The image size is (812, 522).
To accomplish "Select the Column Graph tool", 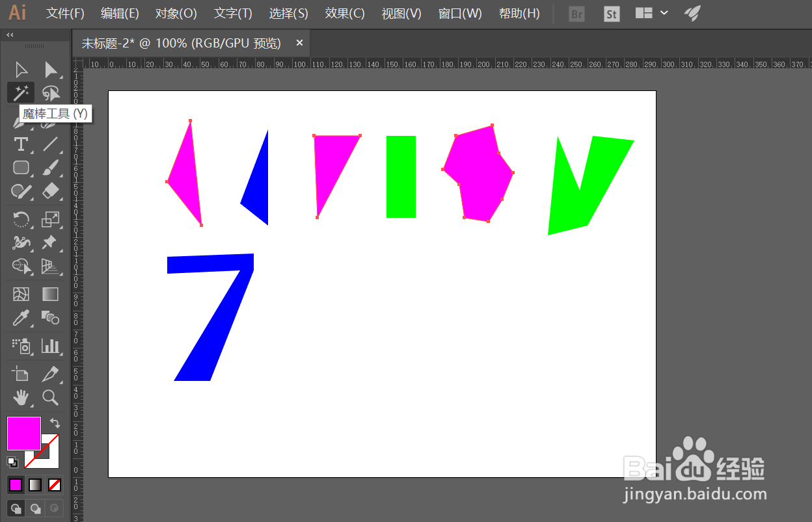I will [51, 346].
